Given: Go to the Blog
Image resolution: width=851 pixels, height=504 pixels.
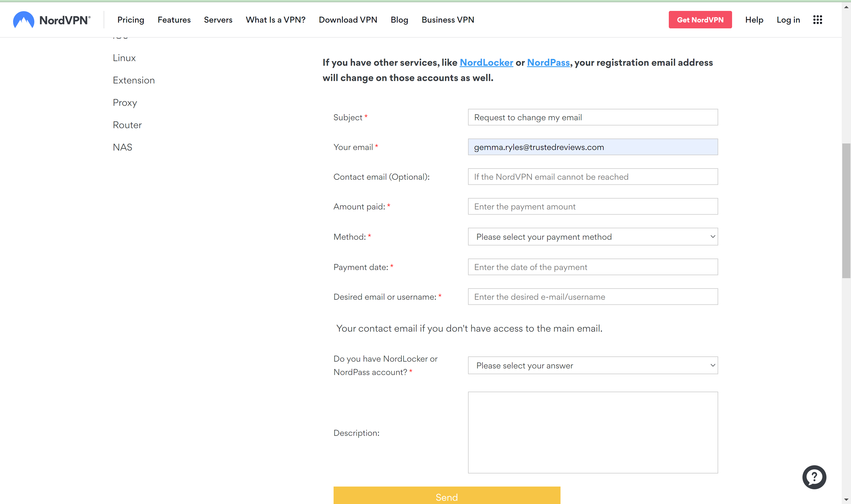Looking at the screenshot, I should point(399,20).
